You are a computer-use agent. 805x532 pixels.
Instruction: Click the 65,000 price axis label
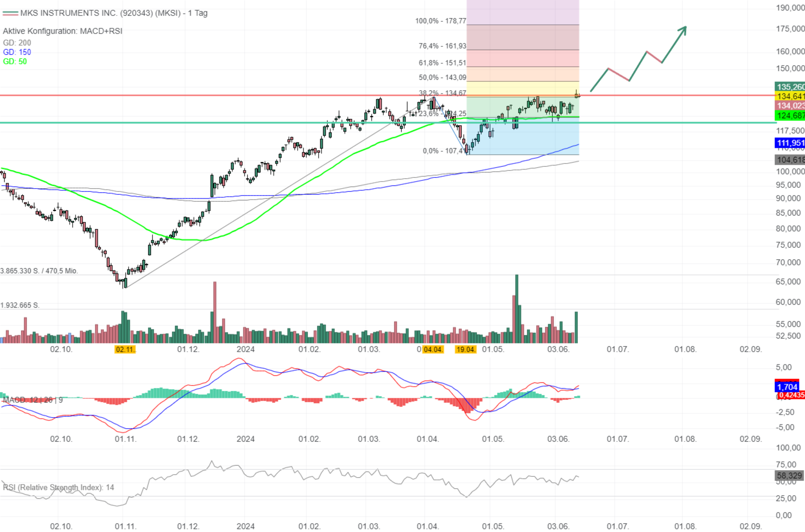[788, 282]
